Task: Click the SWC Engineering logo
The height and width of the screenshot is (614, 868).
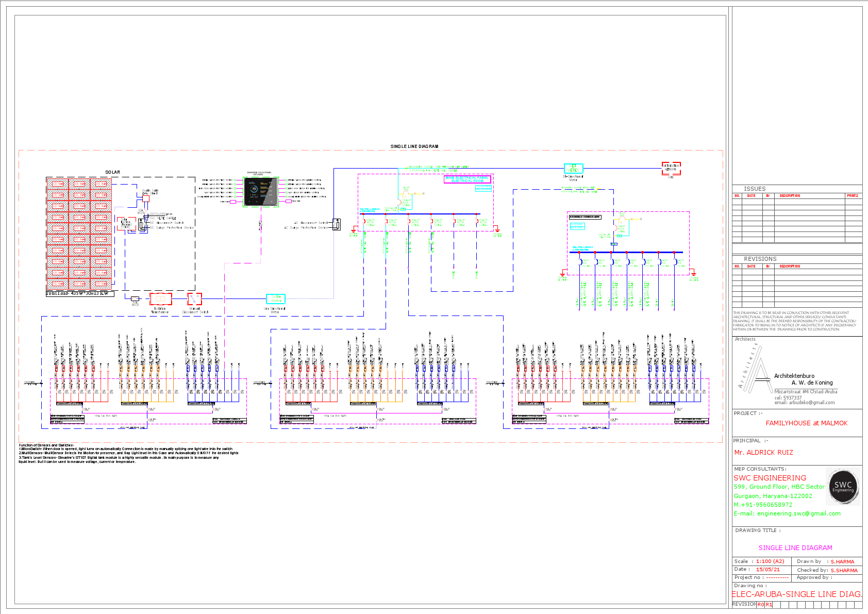Action: click(x=844, y=486)
